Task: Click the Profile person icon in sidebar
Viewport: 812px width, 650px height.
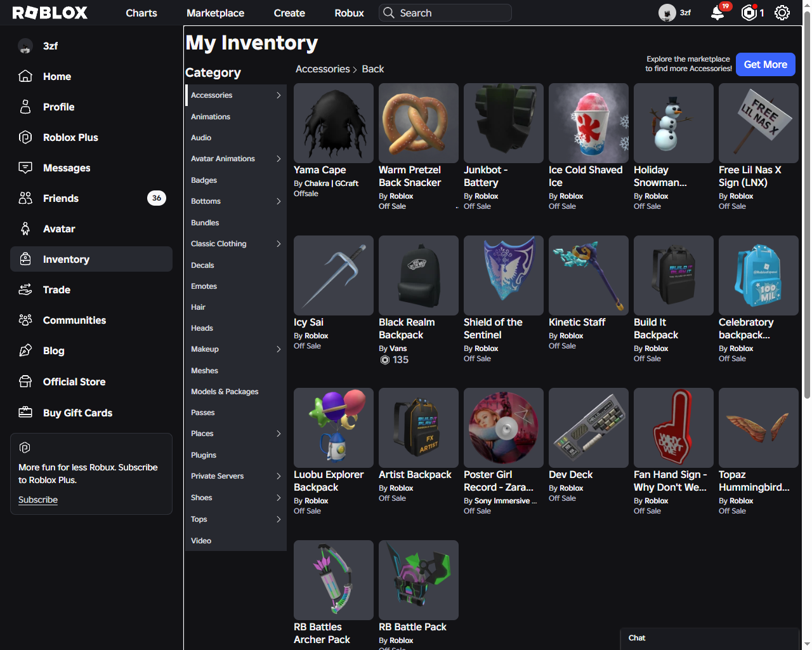Action: pos(25,107)
